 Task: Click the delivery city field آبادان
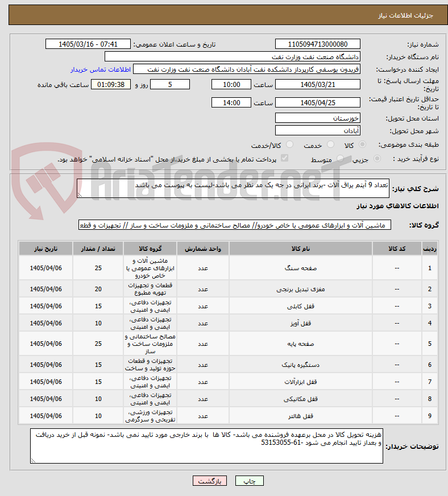tap(318, 131)
